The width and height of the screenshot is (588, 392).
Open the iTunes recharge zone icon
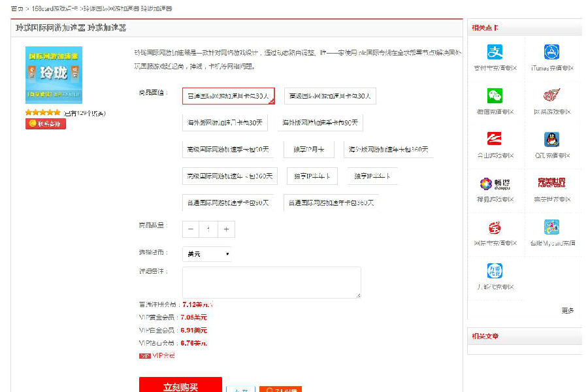pyautogui.click(x=551, y=52)
